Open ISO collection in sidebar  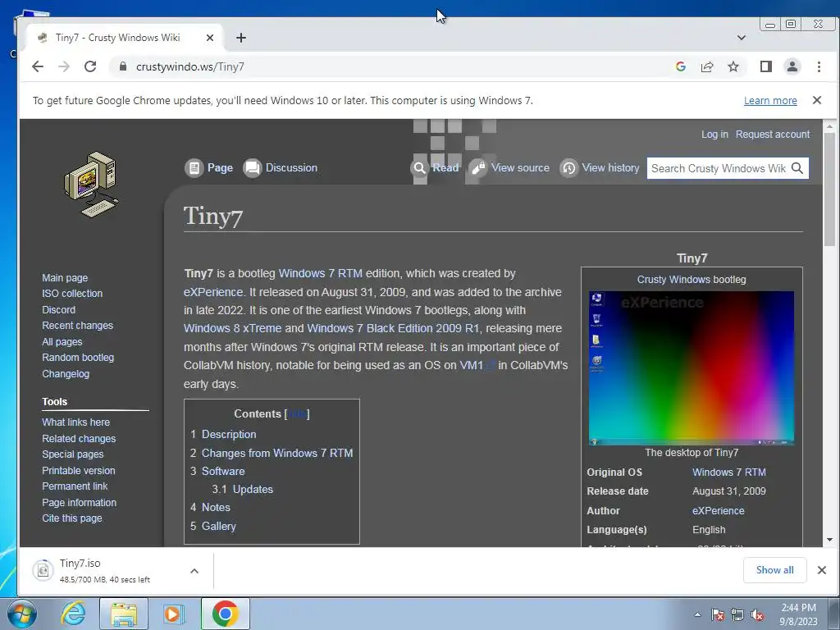(72, 294)
